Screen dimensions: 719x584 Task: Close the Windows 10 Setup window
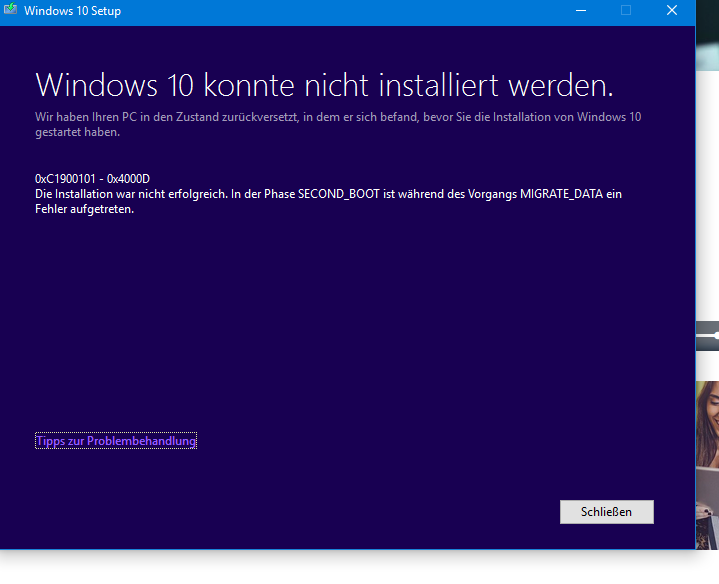coord(672,10)
